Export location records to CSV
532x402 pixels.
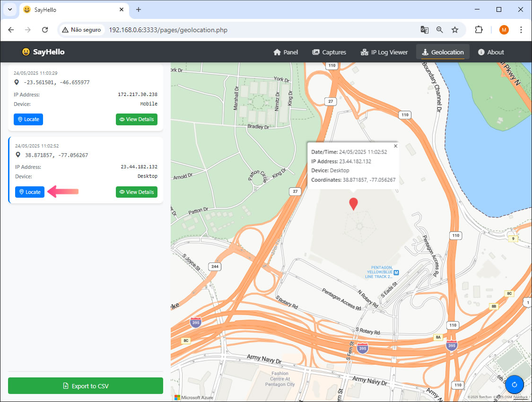[x=86, y=386]
